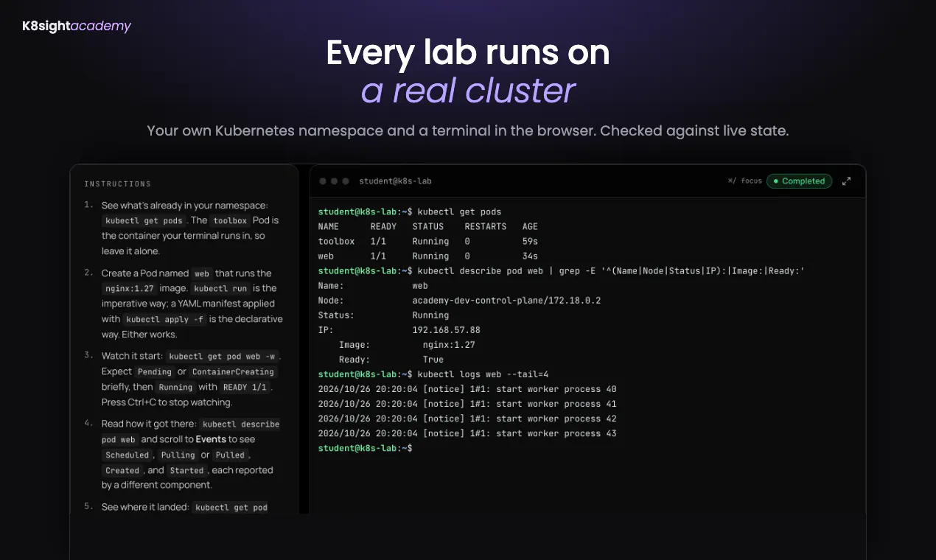Click the student@k8s-lab terminal title
The height and width of the screenshot is (560, 936).
pos(395,181)
